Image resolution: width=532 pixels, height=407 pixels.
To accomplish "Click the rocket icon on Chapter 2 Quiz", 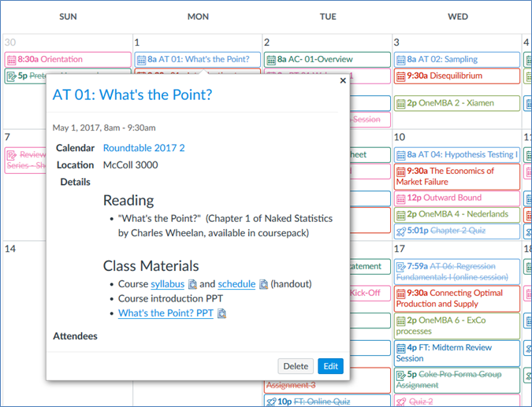I will click(x=401, y=231).
